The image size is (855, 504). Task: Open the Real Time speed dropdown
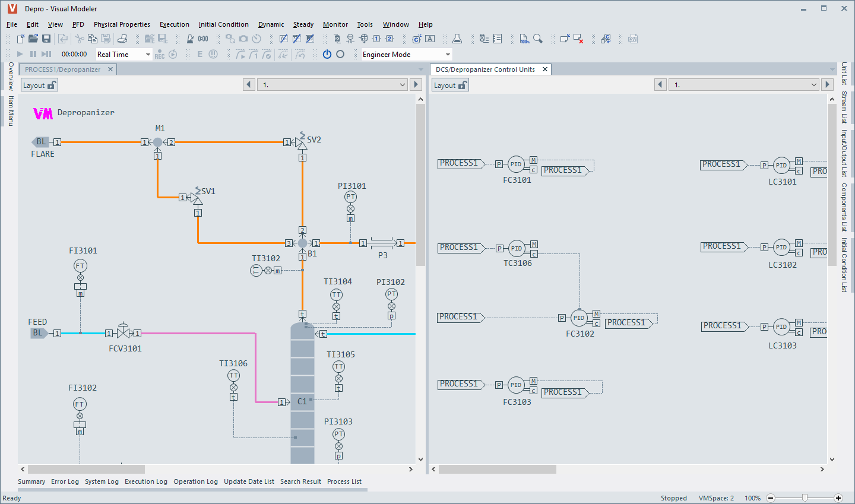tap(148, 55)
